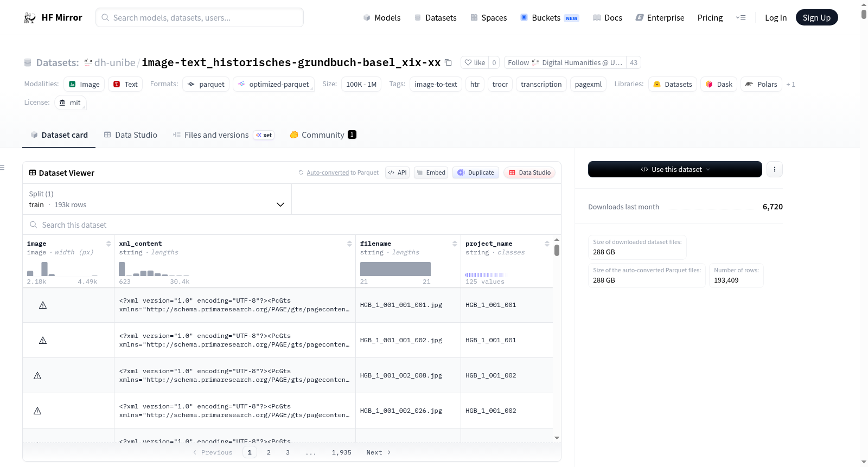
Task: Click the trocr tag
Action: point(500,84)
